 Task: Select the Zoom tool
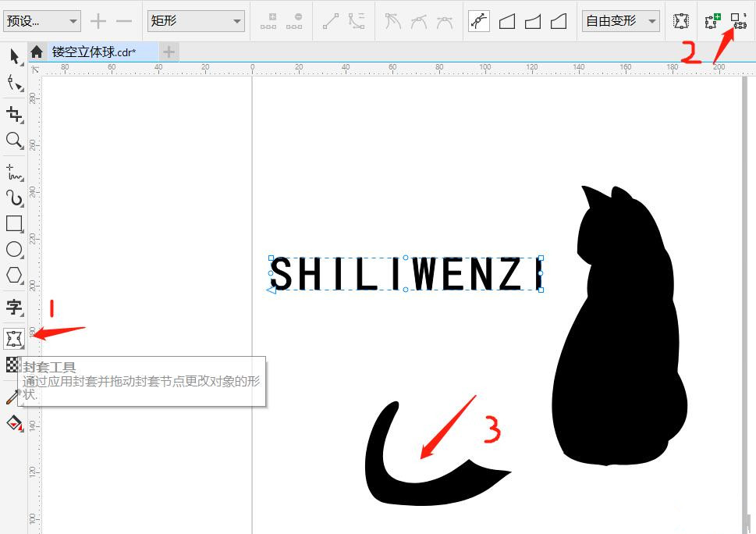pyautogui.click(x=13, y=142)
